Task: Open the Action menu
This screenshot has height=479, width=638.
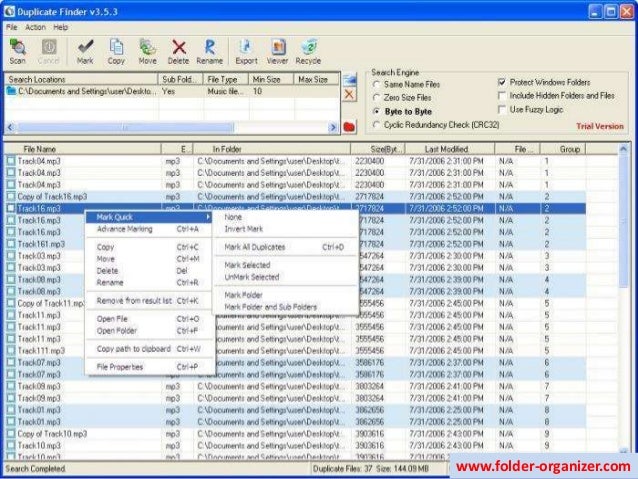Action: point(35,27)
